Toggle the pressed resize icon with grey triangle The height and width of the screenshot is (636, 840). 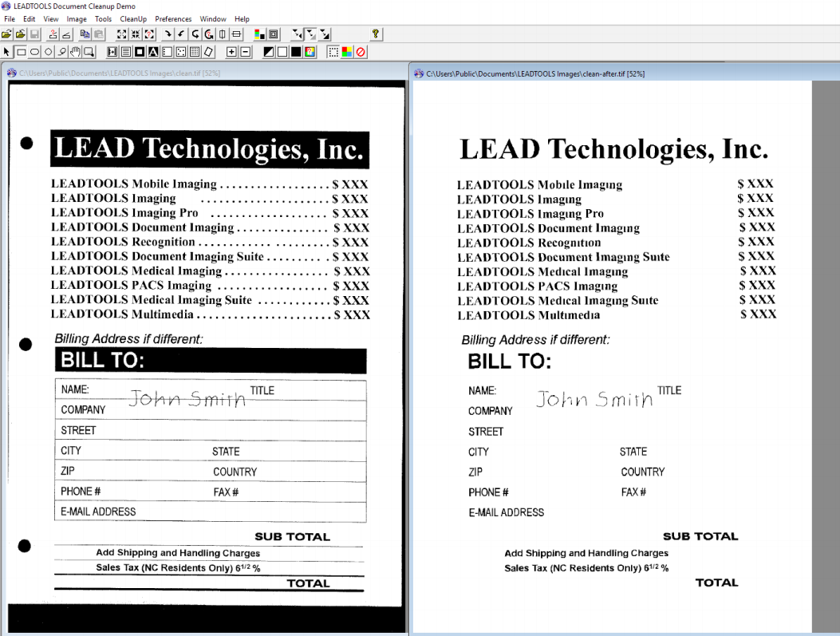pos(311,34)
